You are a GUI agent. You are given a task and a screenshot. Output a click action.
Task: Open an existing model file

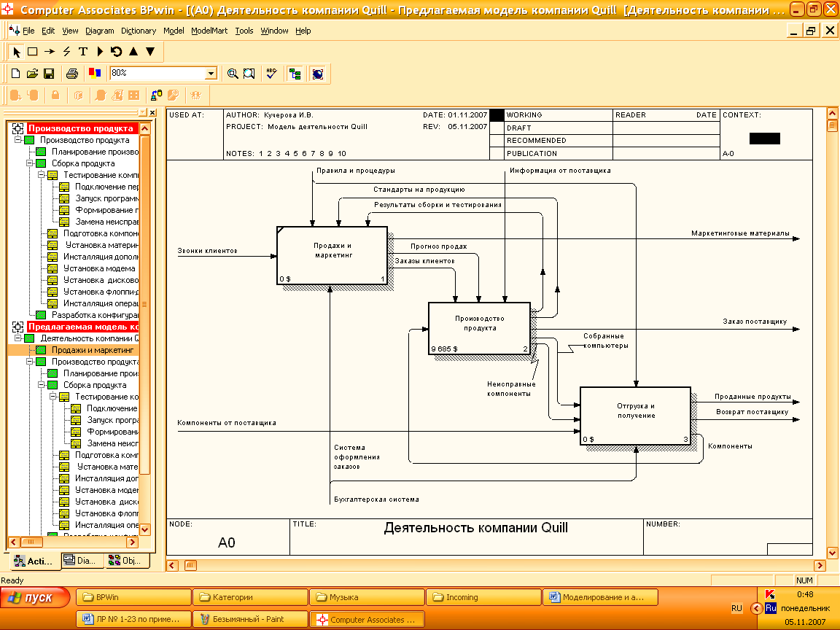click(x=32, y=74)
